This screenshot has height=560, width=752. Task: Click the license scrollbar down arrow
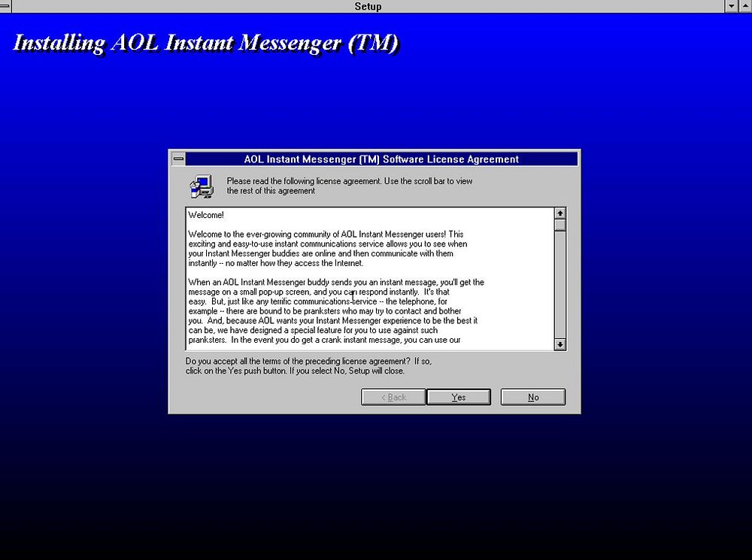[x=559, y=344]
